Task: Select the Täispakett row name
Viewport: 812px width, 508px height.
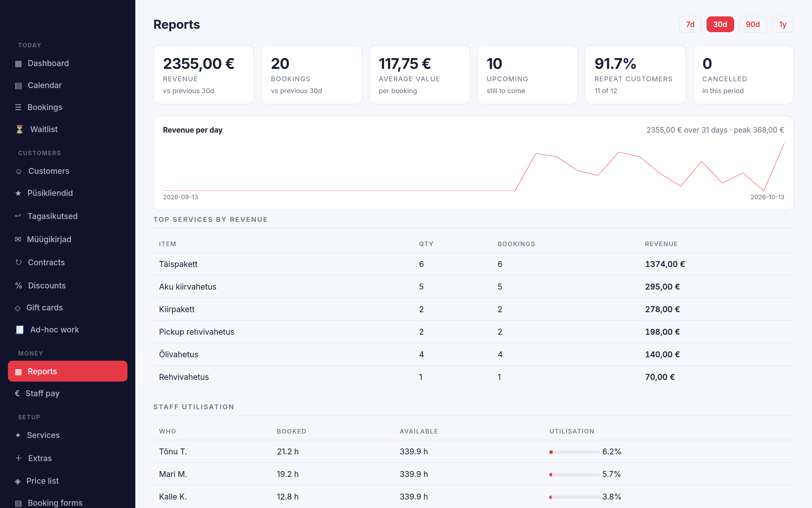Action: [x=178, y=264]
